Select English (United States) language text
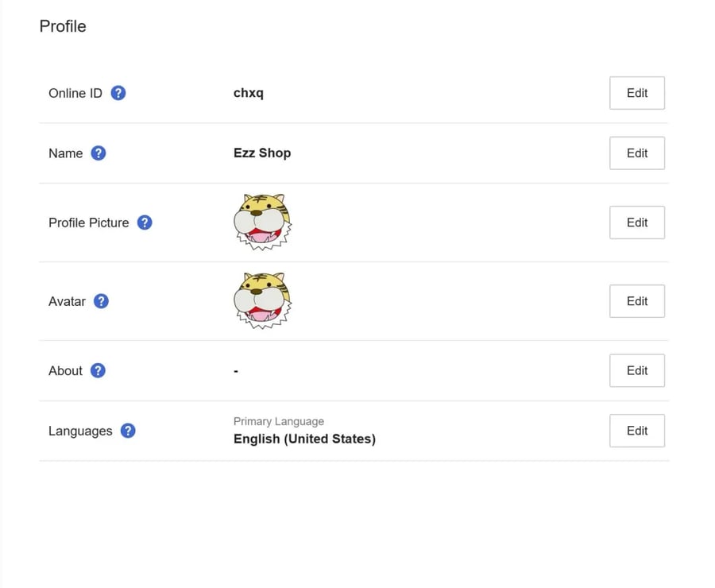The height and width of the screenshot is (588, 715). (304, 439)
